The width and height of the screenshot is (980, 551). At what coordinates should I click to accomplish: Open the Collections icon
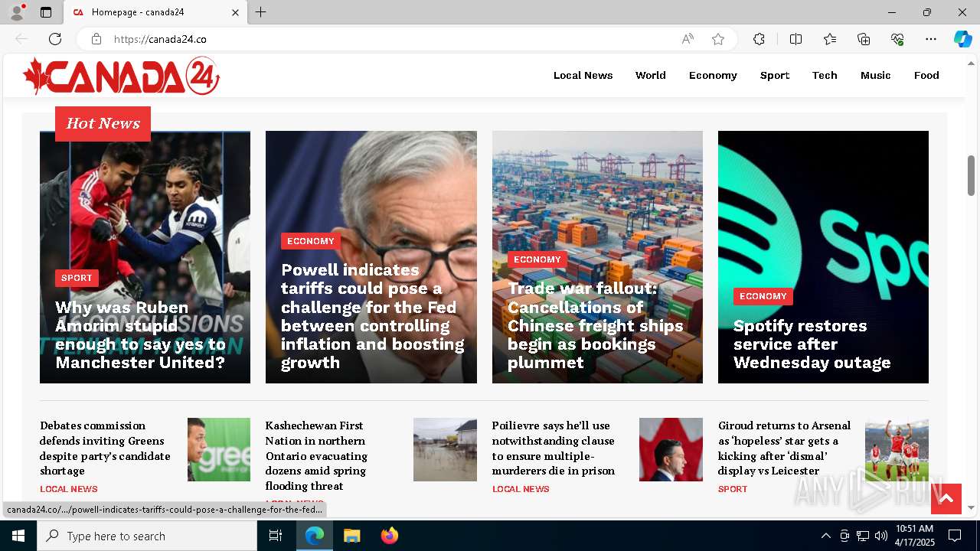(864, 39)
